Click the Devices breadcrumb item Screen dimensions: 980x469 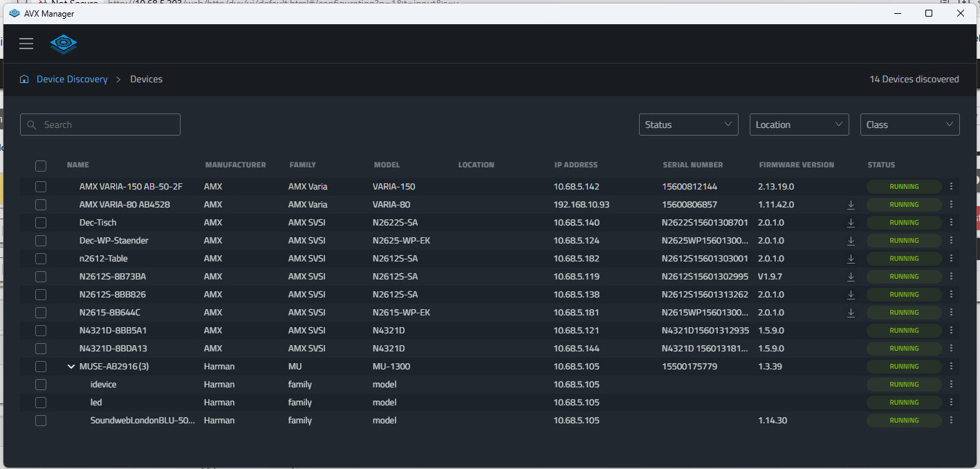click(147, 80)
